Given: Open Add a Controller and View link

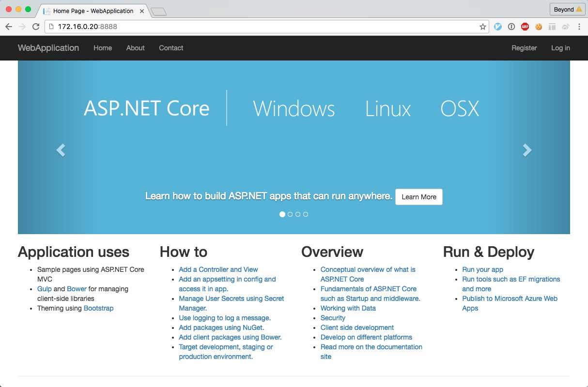Looking at the screenshot, I should (218, 269).
